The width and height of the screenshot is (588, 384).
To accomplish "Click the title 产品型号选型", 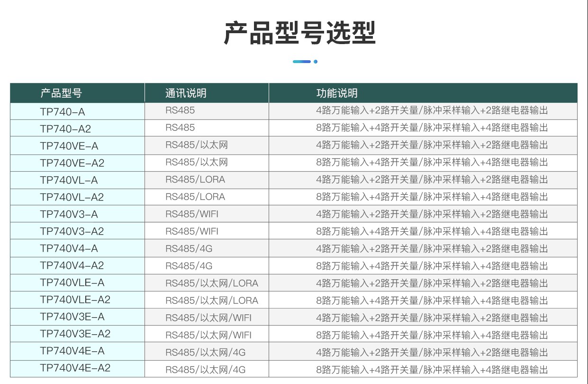I will 299,33.
